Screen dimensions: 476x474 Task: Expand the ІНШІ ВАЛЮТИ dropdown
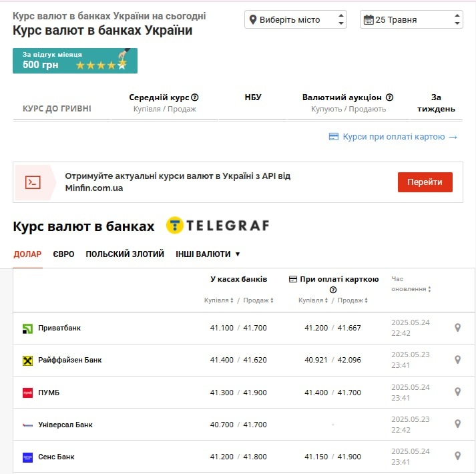[x=208, y=254]
